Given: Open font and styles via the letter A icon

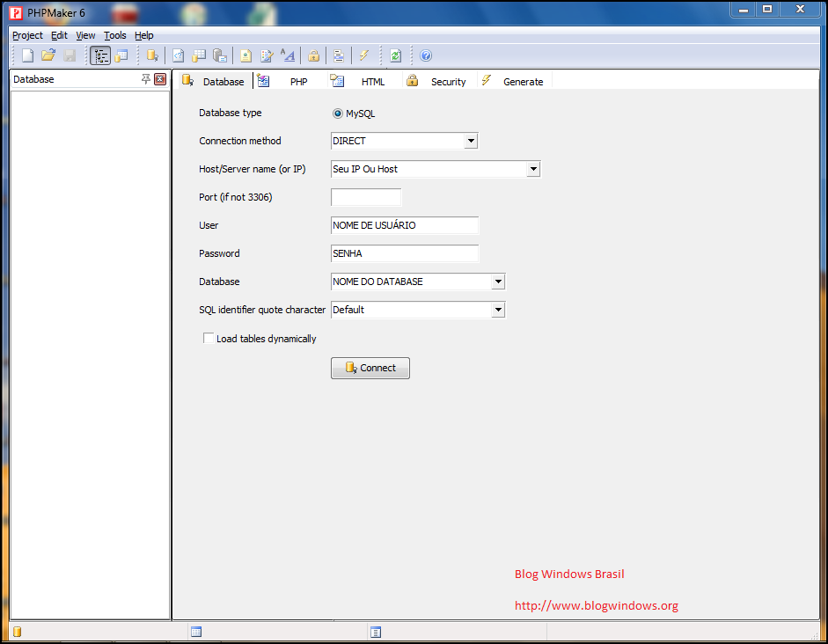Looking at the screenshot, I should coord(288,55).
